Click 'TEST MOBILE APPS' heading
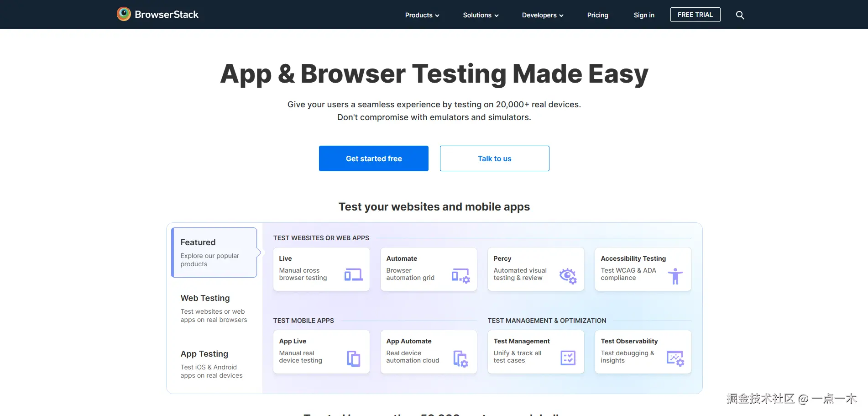 coord(303,321)
